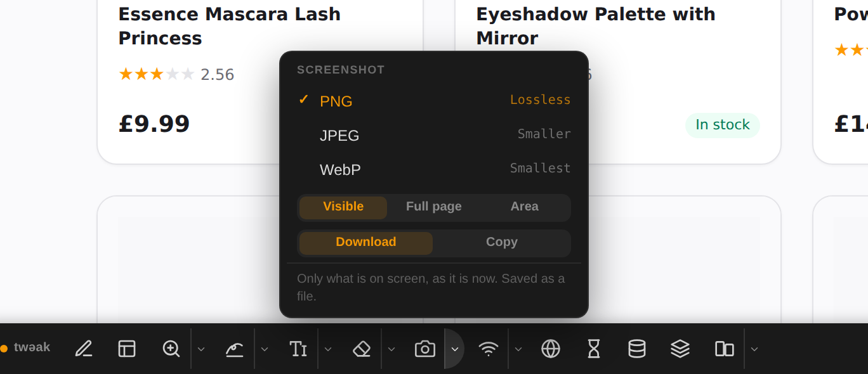Select PNG lossless format
Screen dimensions: 868x374
tap(434, 101)
